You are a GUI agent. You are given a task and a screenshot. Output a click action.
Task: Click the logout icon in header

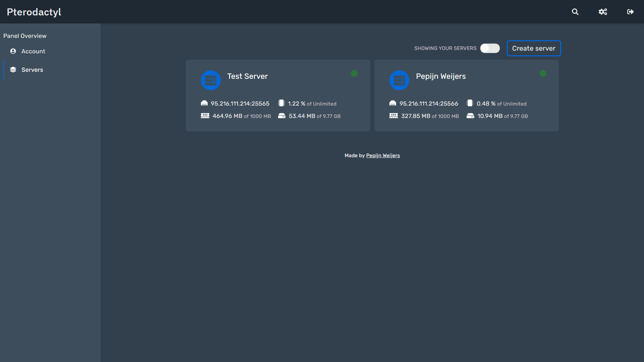tap(630, 12)
